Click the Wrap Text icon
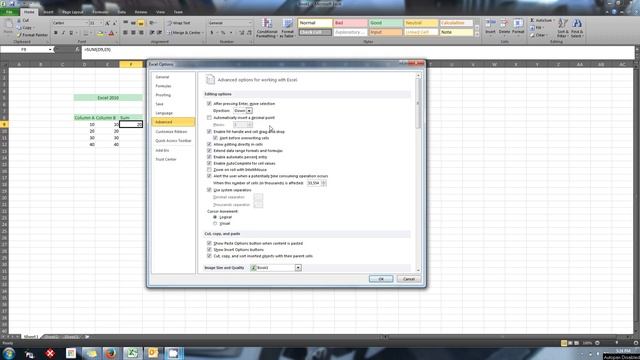The width and height of the screenshot is (640, 360). pos(170,23)
